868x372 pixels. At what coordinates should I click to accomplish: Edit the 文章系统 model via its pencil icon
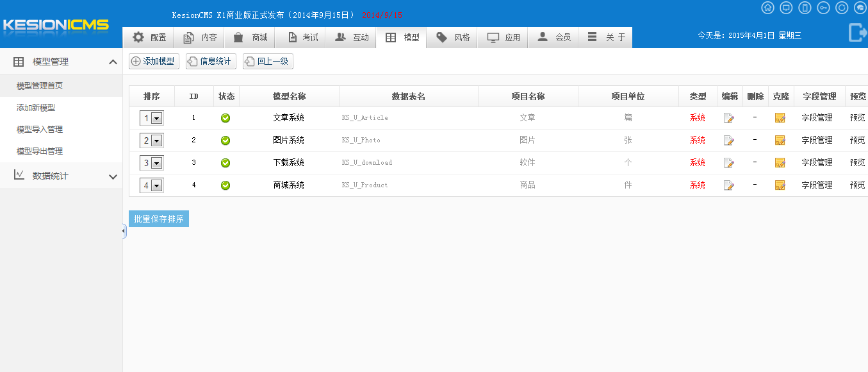(x=728, y=117)
